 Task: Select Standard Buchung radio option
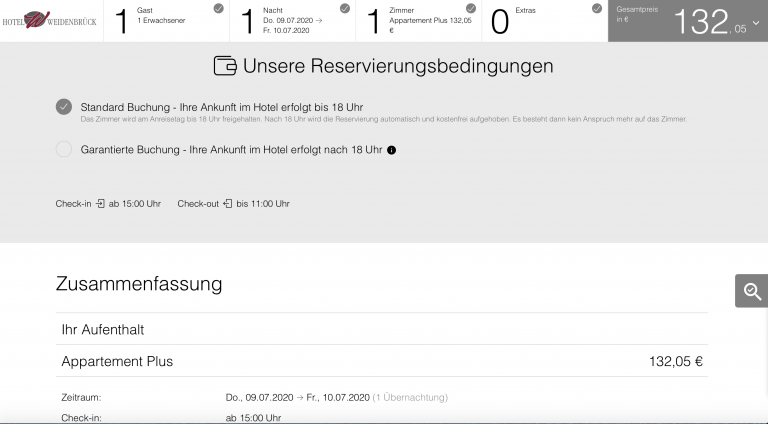(64, 107)
